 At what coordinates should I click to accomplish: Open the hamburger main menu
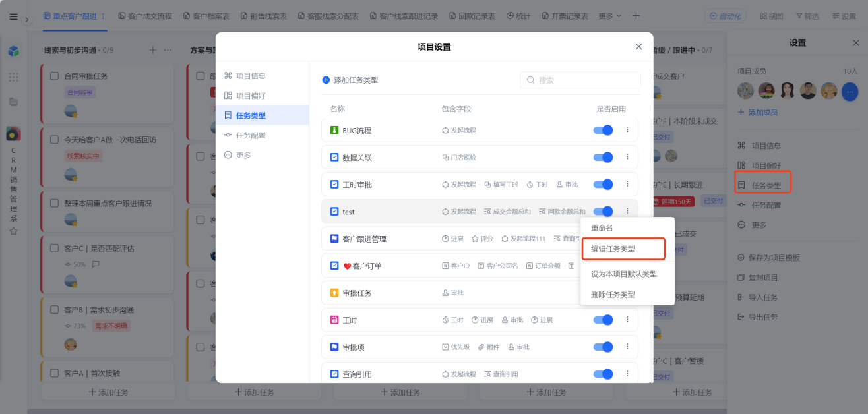point(13,16)
